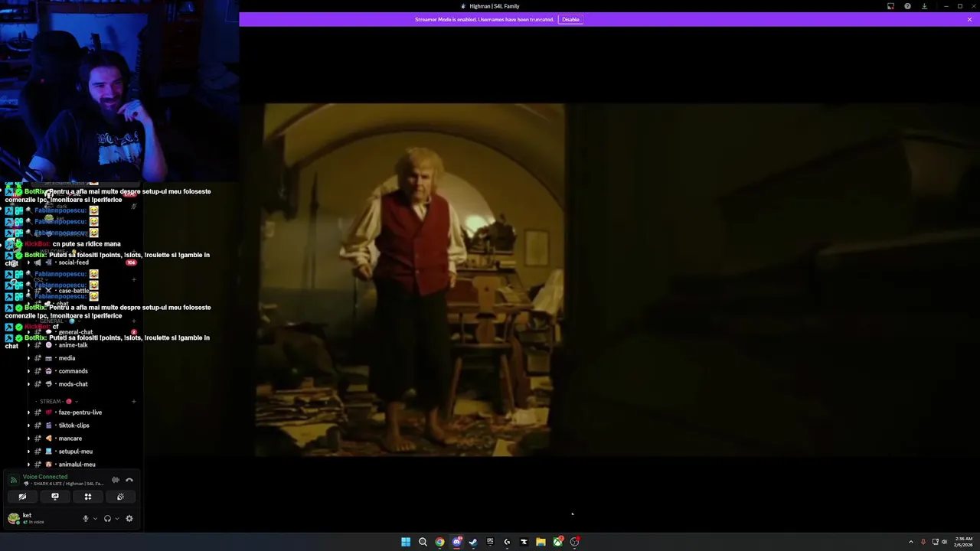Mute the microphone in user panel

pyautogui.click(x=86, y=518)
